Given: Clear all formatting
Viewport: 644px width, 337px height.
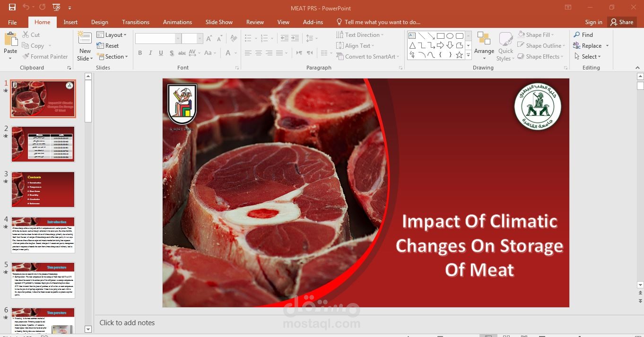Looking at the screenshot, I should (233, 39).
